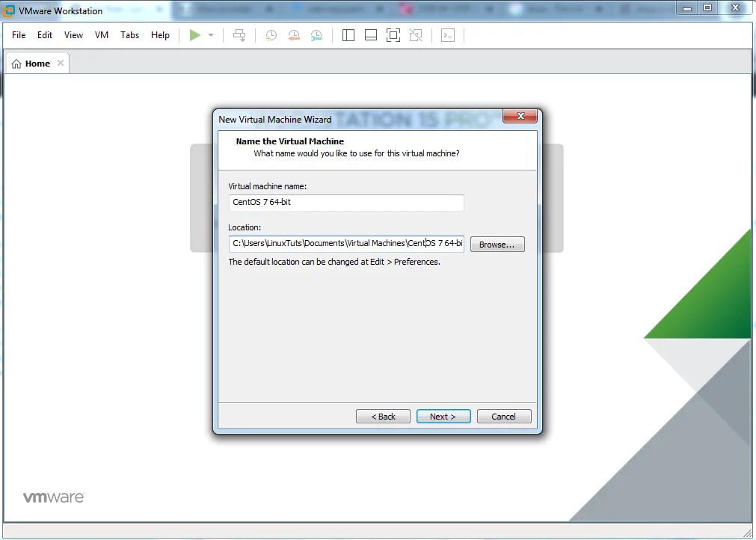Viewport: 756px width, 540px height.
Task: Open the Tabs menu
Action: (x=129, y=35)
